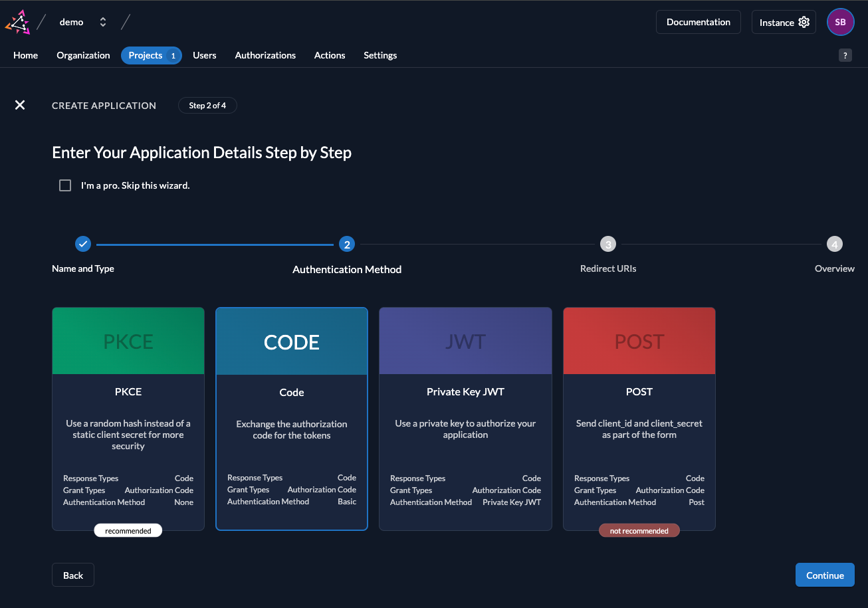Open the help panel with the question mark icon

(x=845, y=55)
